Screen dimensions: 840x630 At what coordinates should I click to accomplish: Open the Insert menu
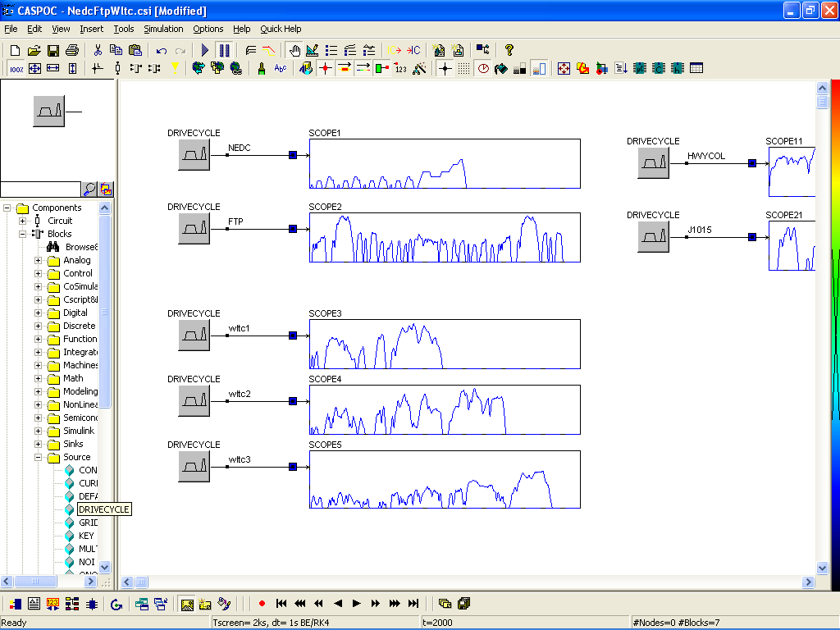coord(92,29)
